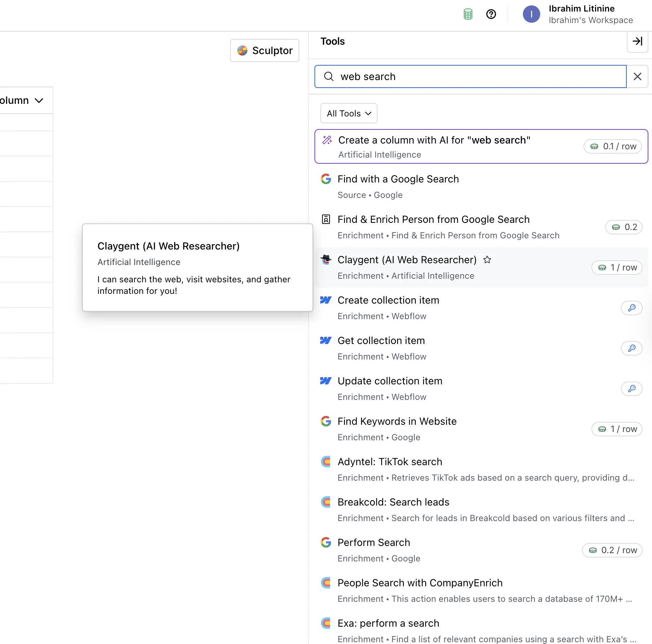Focus the web search input field
652x644 pixels.
click(x=470, y=76)
